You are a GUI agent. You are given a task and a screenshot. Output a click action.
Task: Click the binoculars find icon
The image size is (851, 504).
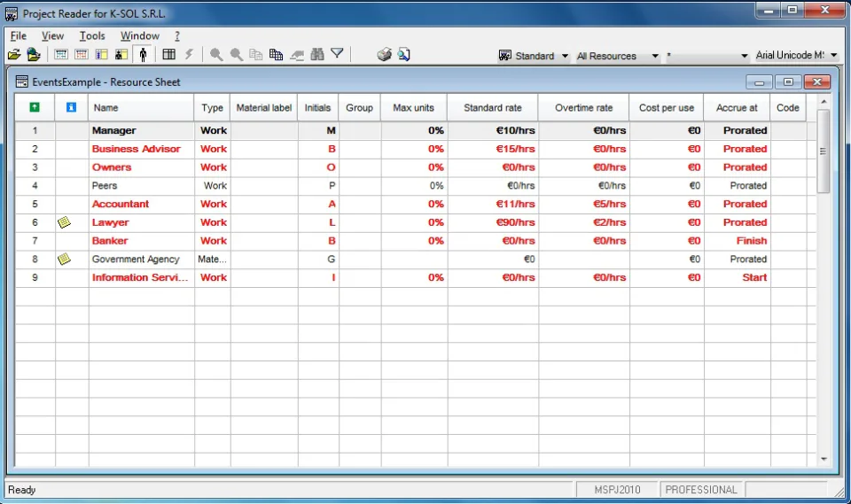(317, 55)
